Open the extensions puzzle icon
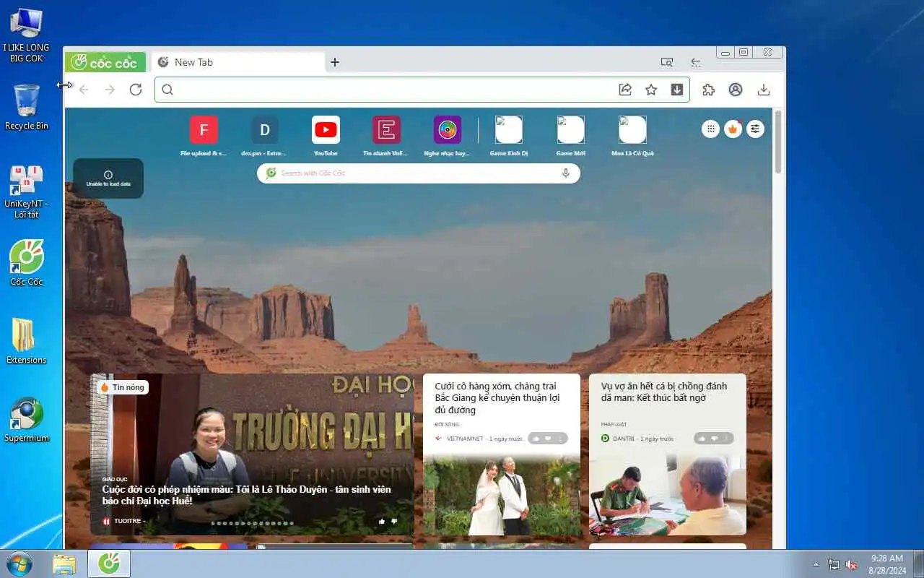Image resolution: width=924 pixels, height=578 pixels. click(x=709, y=90)
